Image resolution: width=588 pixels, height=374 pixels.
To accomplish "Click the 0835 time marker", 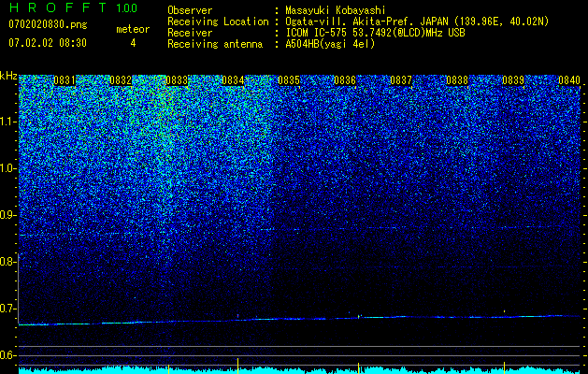I will (x=289, y=80).
